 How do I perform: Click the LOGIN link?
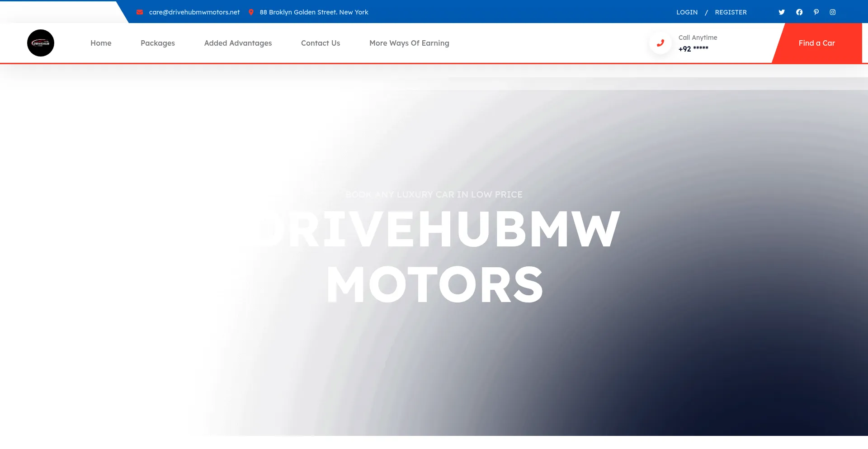pyautogui.click(x=686, y=12)
